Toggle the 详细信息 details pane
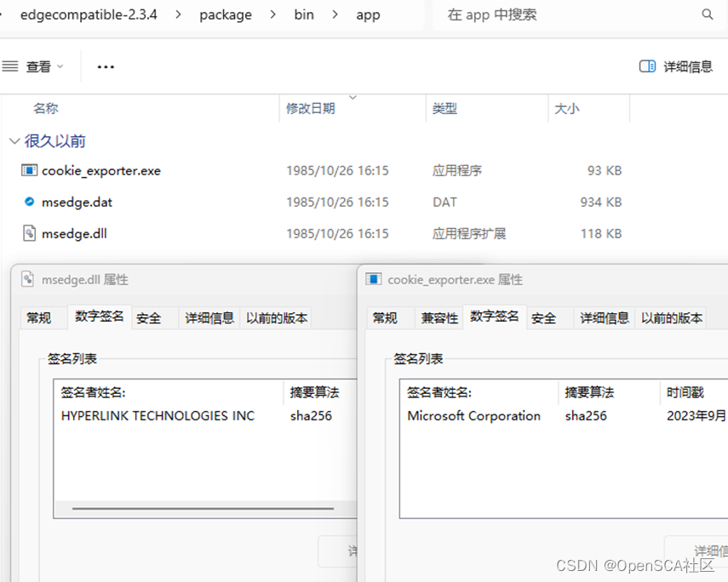728x582 pixels. click(x=676, y=67)
